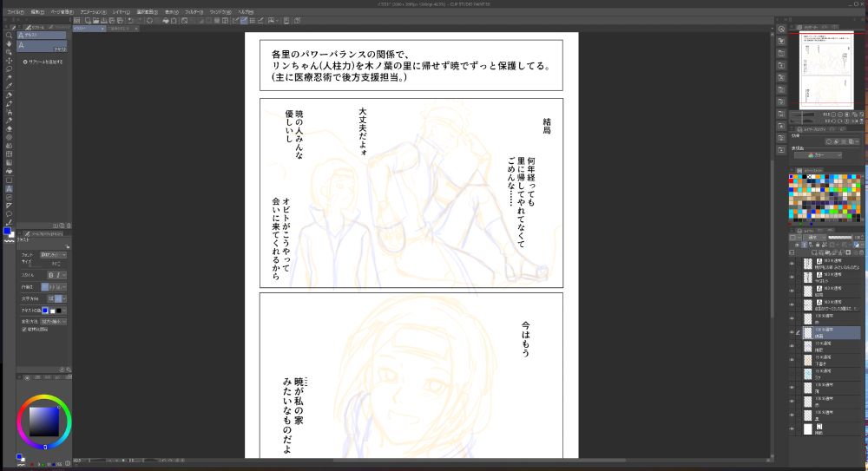Select the Frame border tool
This screenshot has width=868, height=471.
click(x=9, y=154)
